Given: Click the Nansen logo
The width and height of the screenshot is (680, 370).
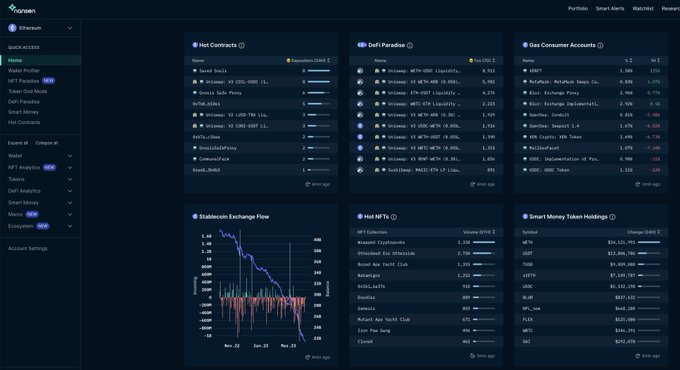Looking at the screenshot, I should click(x=22, y=9).
